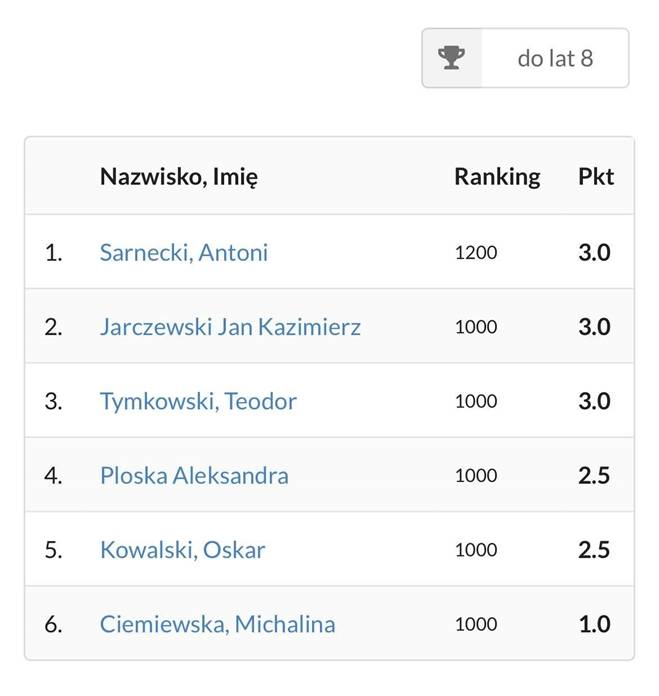Viewport: 659px width, 696px height.
Task: Open the "do lat 8" category selector
Action: [x=525, y=58]
